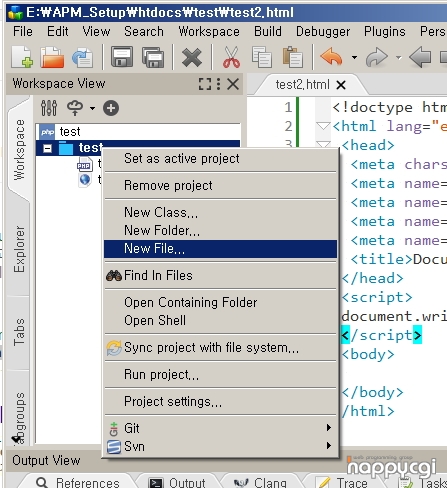
Task: Collapse the test project folder
Action: click(47, 148)
